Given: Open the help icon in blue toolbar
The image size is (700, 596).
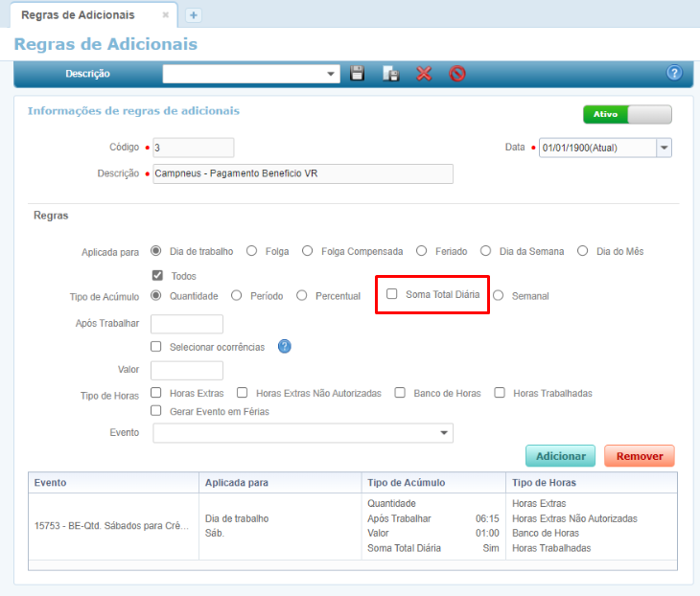Looking at the screenshot, I should 673,73.
